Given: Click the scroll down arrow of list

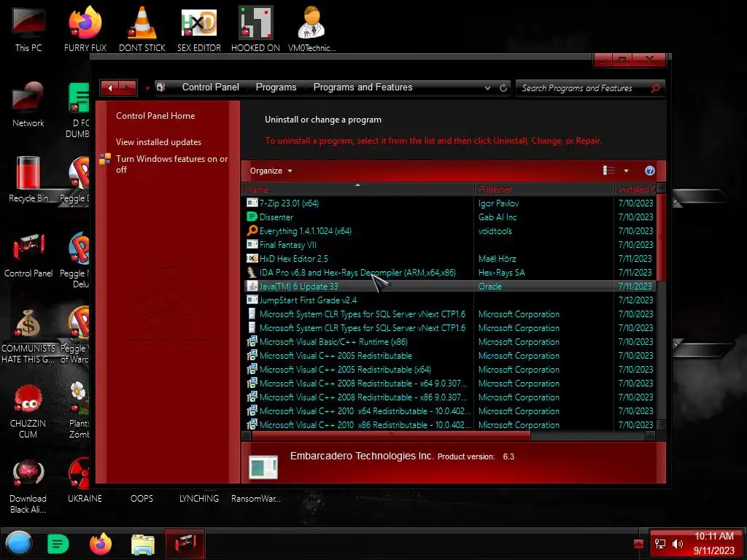Looking at the screenshot, I should pos(661,424).
